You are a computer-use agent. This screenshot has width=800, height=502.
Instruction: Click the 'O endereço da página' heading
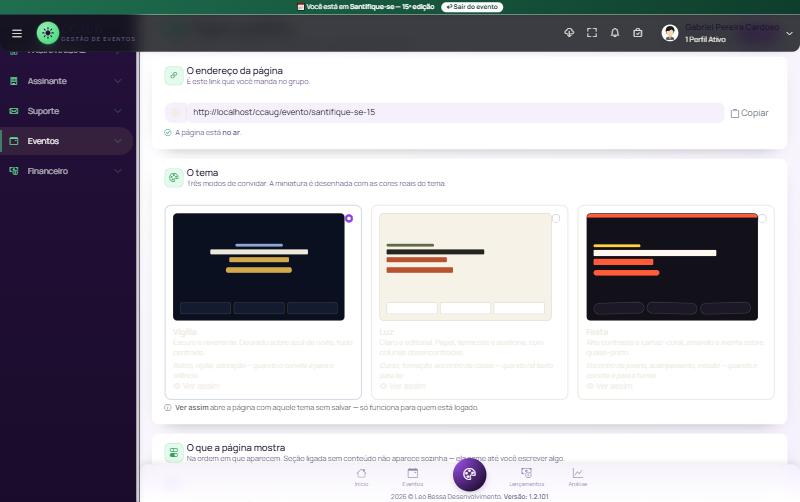coord(234,71)
